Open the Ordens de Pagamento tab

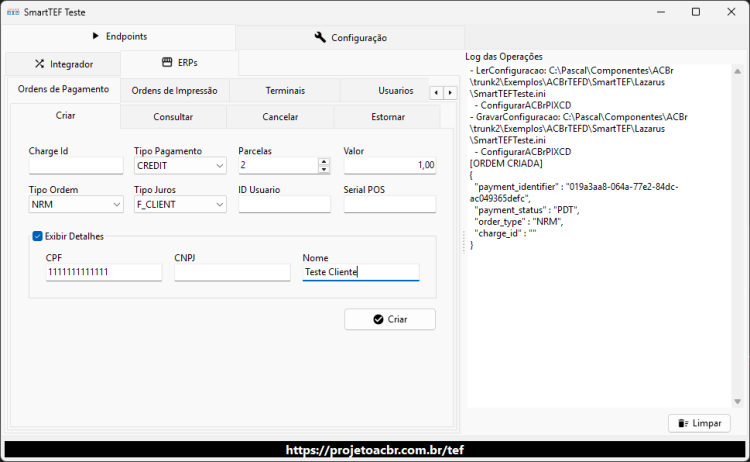coord(63,89)
